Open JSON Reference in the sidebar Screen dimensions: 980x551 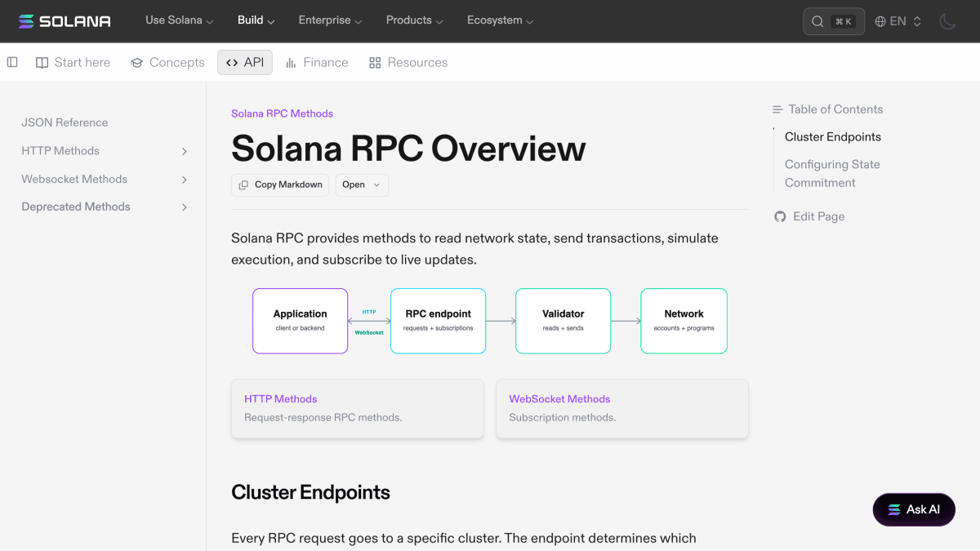coord(65,122)
